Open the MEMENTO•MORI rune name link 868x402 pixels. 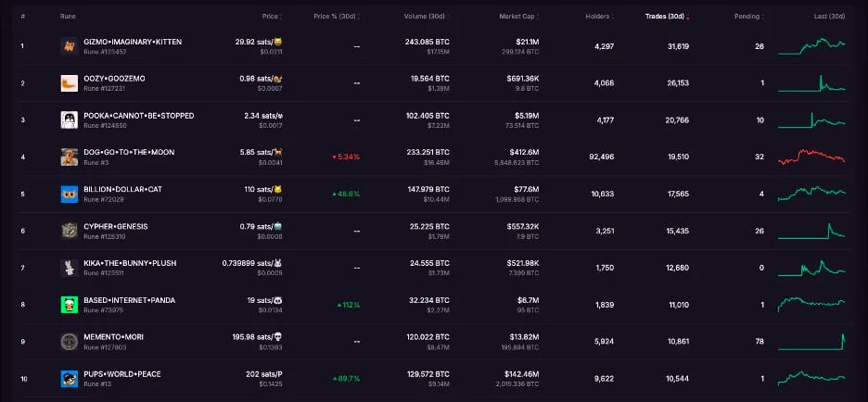click(113, 337)
